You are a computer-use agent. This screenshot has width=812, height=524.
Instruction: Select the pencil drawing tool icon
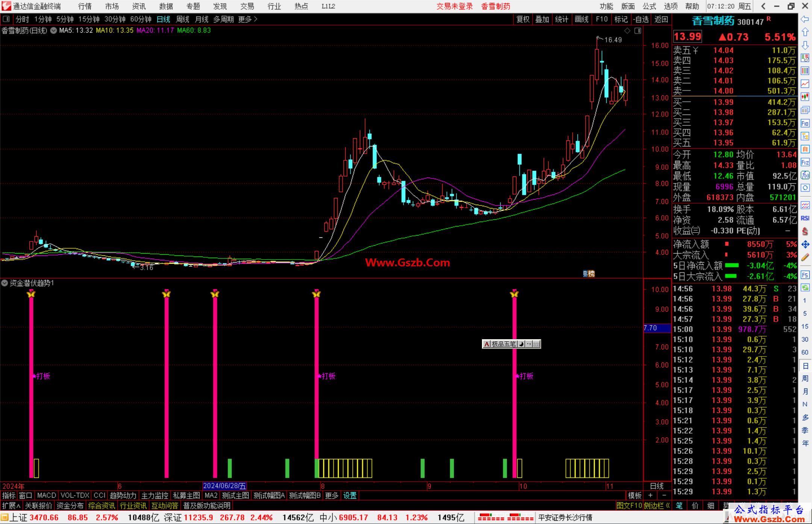805,257
